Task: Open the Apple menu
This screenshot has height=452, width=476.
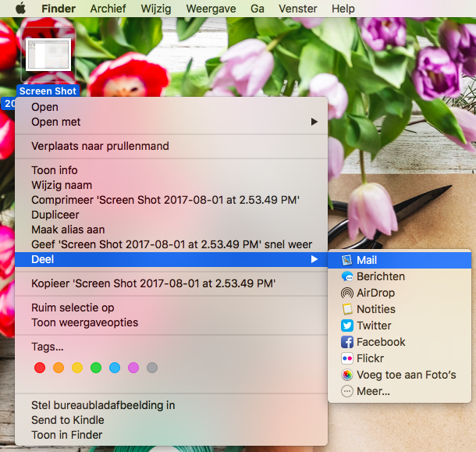Action: pos(20,9)
